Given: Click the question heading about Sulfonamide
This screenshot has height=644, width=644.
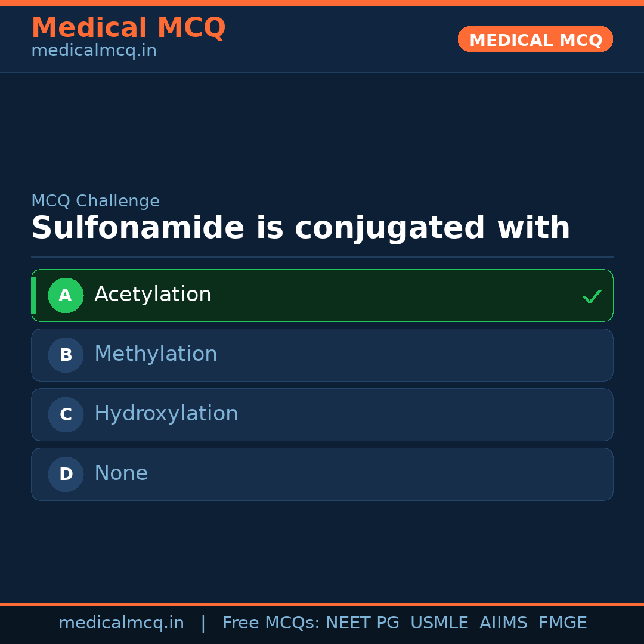Looking at the screenshot, I should coord(301,228).
